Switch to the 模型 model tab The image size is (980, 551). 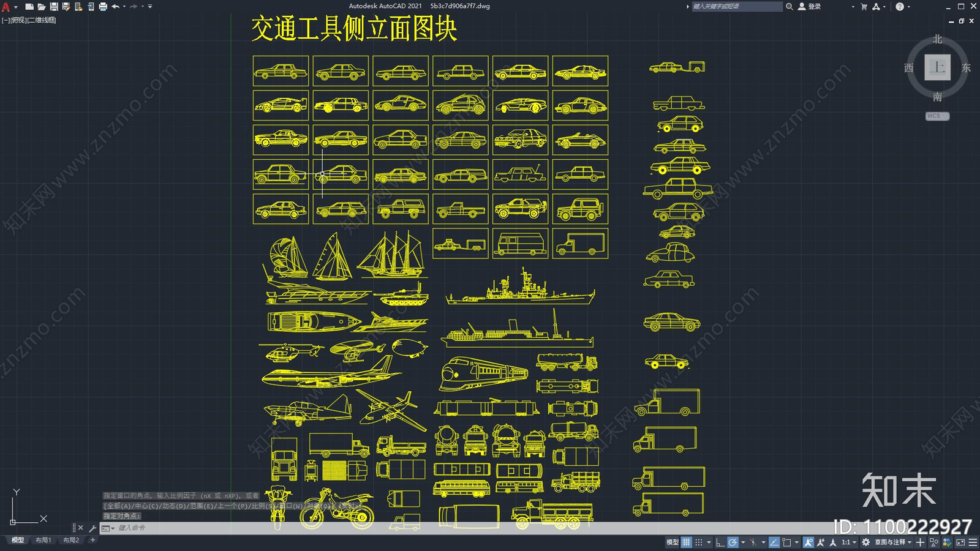point(18,540)
